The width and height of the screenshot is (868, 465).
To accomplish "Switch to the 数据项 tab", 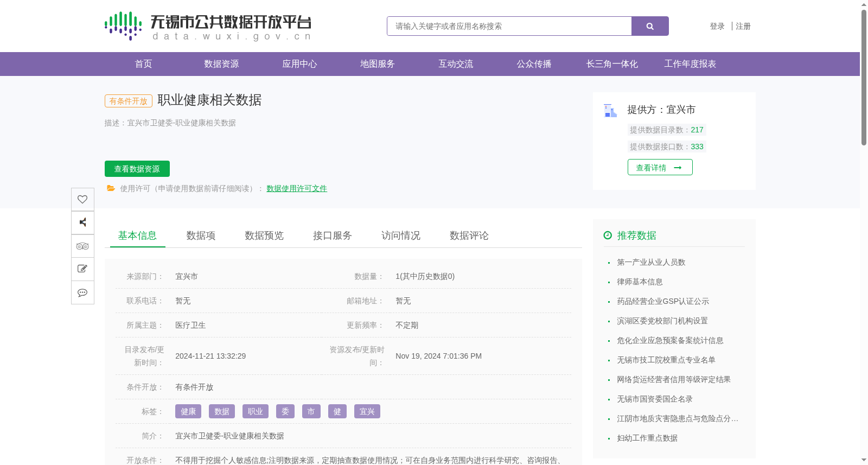I will tap(201, 235).
